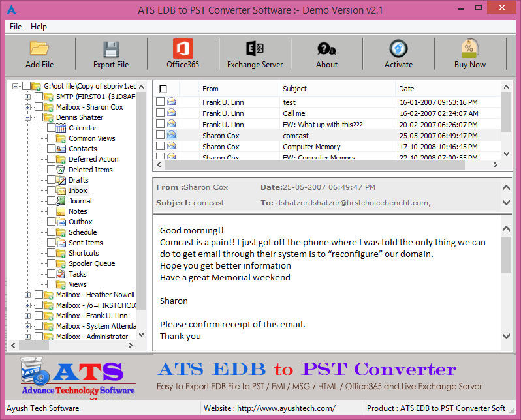Click the Add File folder icon
This screenshot has width=521, height=420.
click(39, 48)
